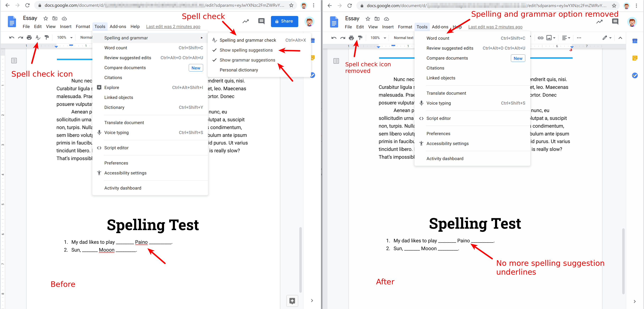Open Accessibility settings option
This screenshot has width=644, height=309.
[447, 143]
